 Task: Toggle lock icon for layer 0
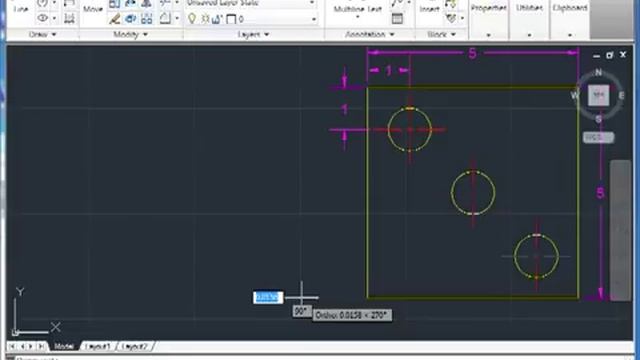coord(217,19)
